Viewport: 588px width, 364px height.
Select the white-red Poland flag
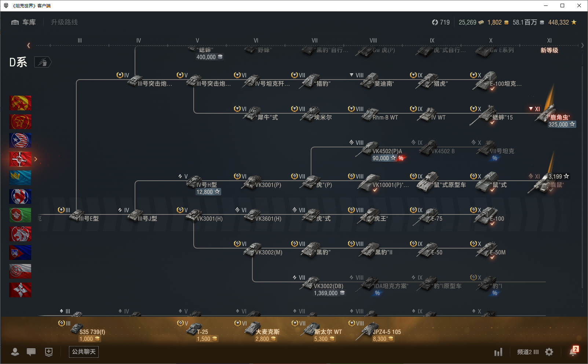(x=20, y=271)
